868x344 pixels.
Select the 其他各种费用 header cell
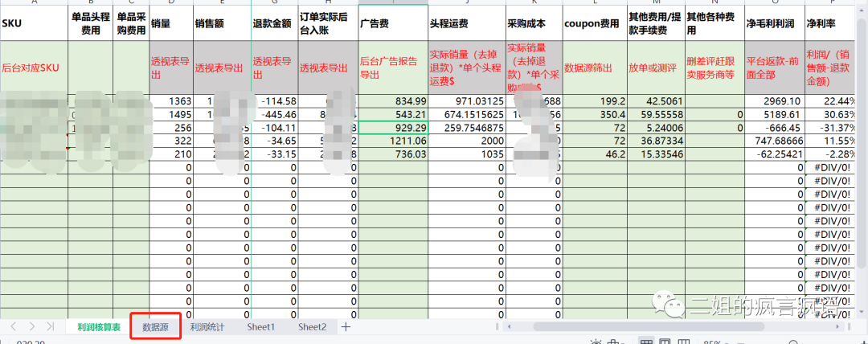pos(714,23)
